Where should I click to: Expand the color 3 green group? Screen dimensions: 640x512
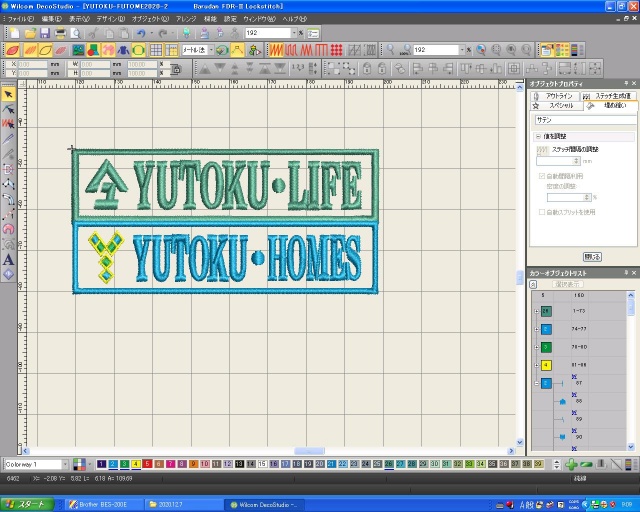[x=537, y=347]
